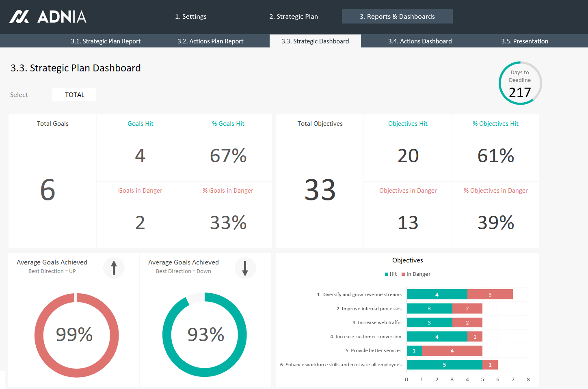Click the Days to Deadline circular gauge
The height and width of the screenshot is (389, 588).
[520, 83]
